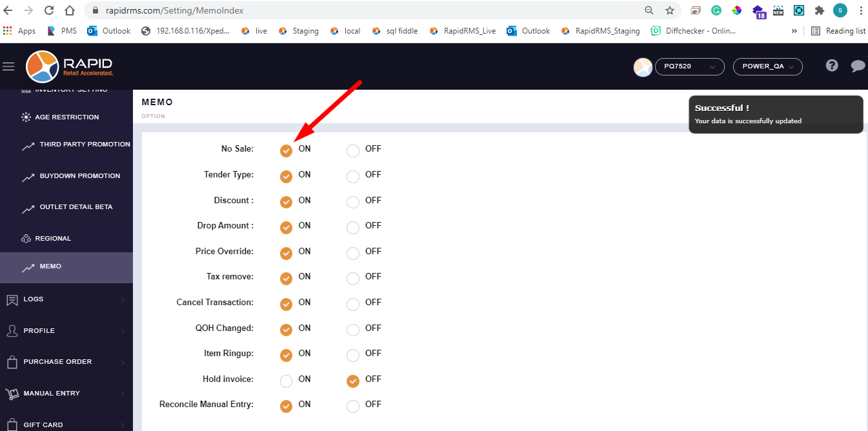Open the hamburger sidebar menu icon
Screen dimensions: 868x431
[8, 66]
